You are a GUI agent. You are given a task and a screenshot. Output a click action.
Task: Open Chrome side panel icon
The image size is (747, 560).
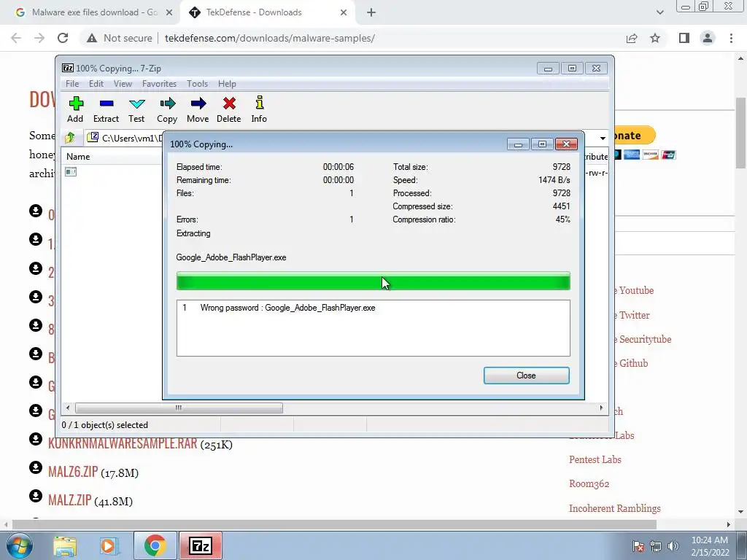684,38
